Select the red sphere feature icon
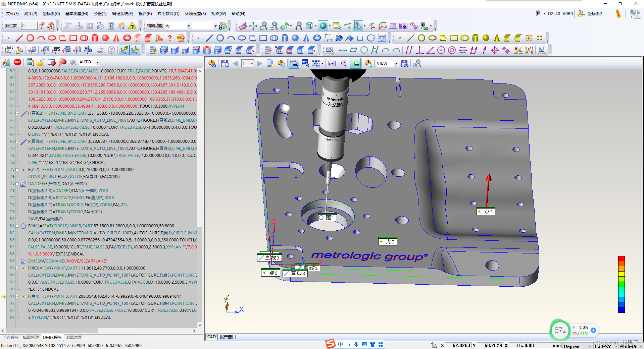 point(105,38)
